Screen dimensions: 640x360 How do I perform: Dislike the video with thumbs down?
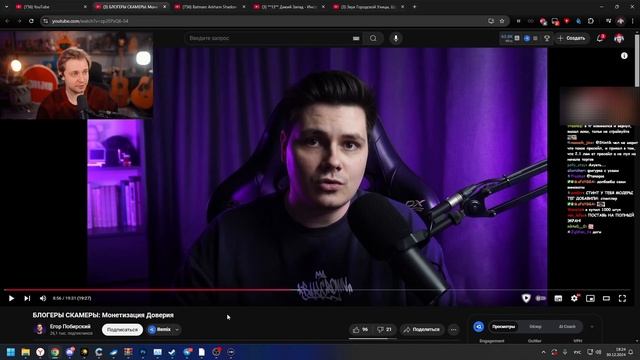[x=384, y=329]
